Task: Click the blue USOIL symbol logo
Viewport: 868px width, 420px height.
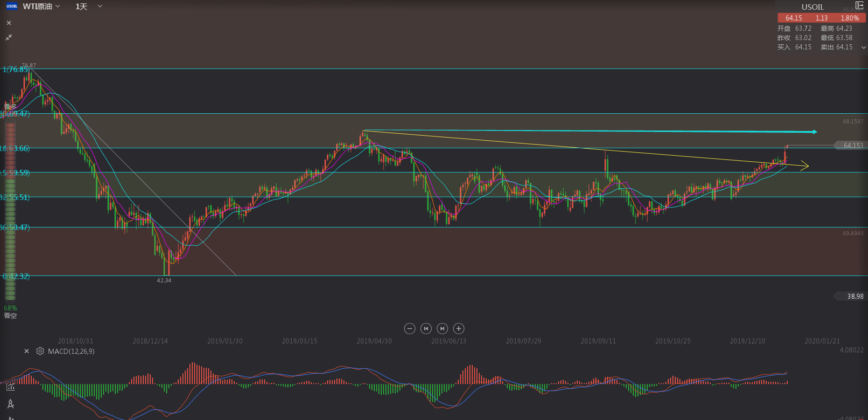Action: 12,6
